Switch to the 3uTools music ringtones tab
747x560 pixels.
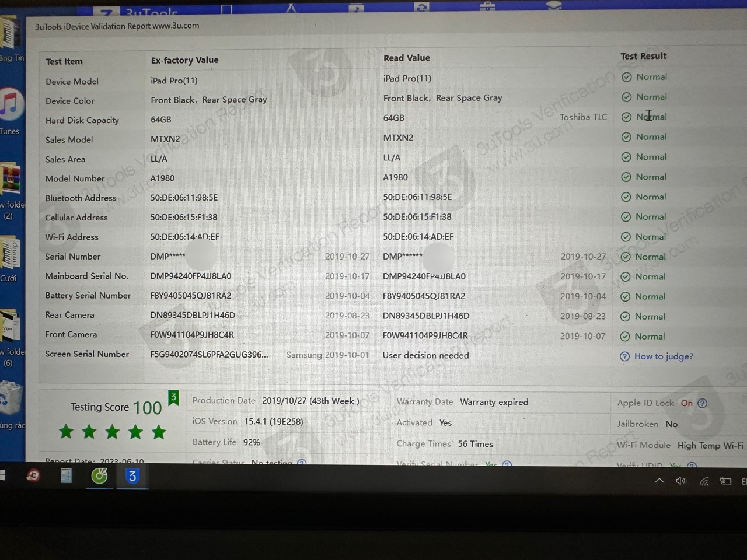pyautogui.click(x=356, y=7)
